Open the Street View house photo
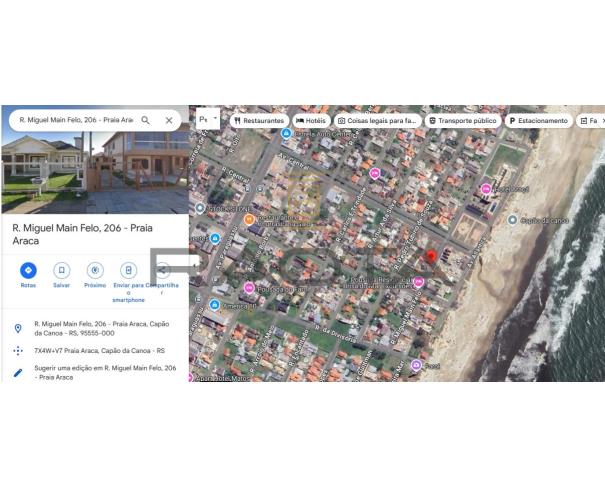The width and height of the screenshot is (605, 487). point(95,173)
